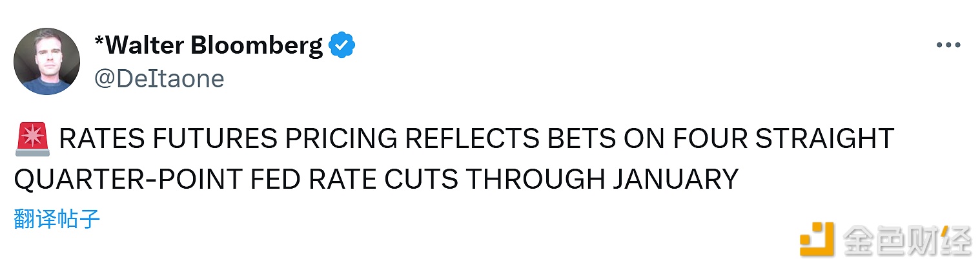Viewport: 980px width, 265px height.
Task: Click the word "RATES" in the tweet
Action: (92, 140)
